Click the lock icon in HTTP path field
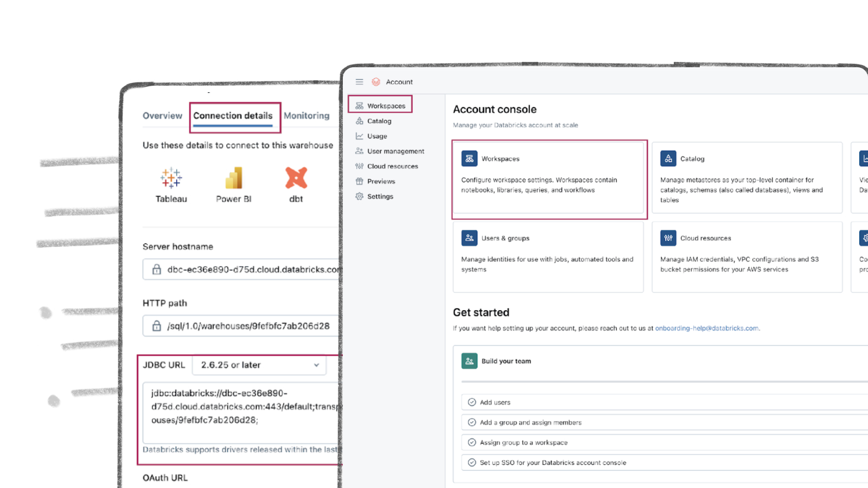This screenshot has width=868, height=488. [157, 325]
